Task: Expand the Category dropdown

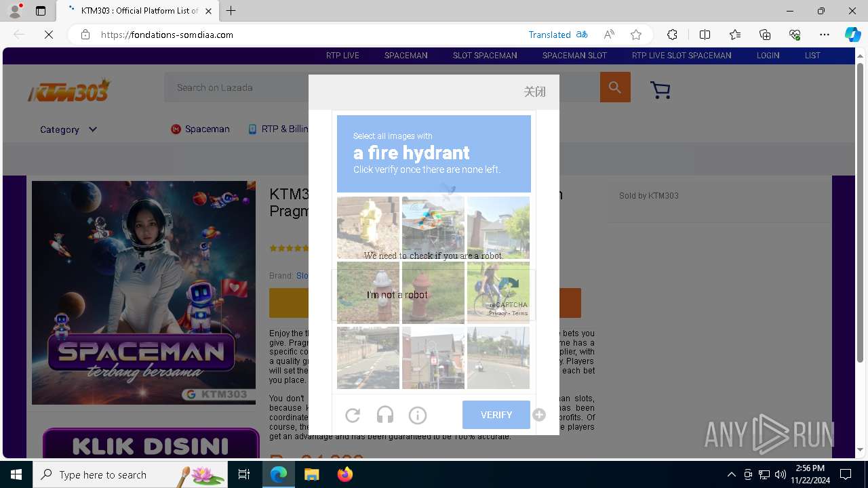Action: point(68,129)
